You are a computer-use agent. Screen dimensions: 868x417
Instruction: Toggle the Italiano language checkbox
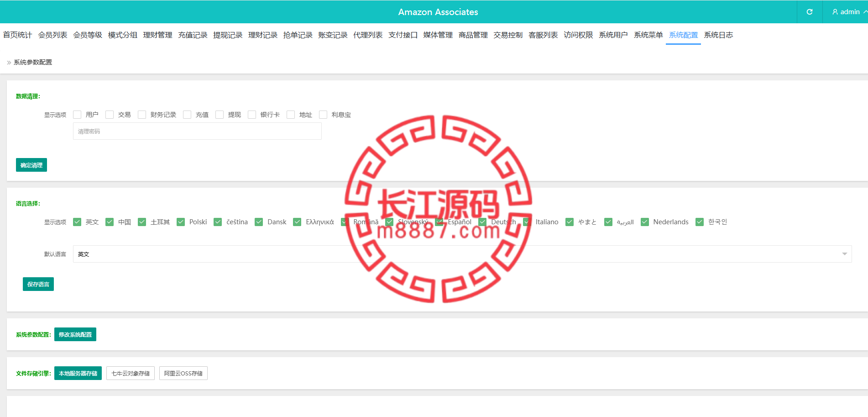527,222
